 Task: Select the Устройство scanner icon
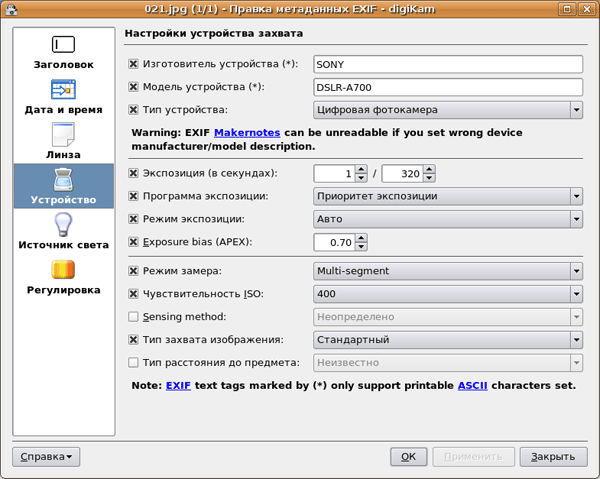pos(63,179)
